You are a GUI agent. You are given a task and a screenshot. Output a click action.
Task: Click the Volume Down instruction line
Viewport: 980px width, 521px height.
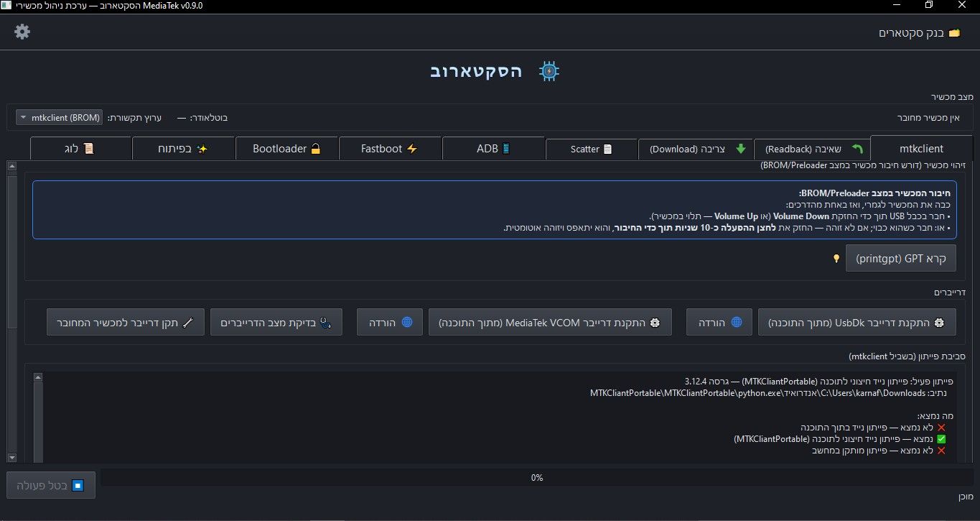(x=798, y=216)
